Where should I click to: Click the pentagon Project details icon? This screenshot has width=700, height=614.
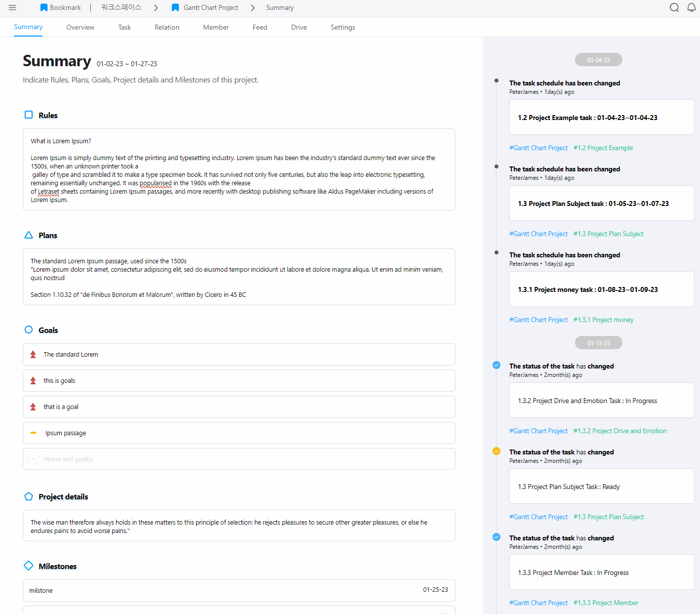[29, 496]
